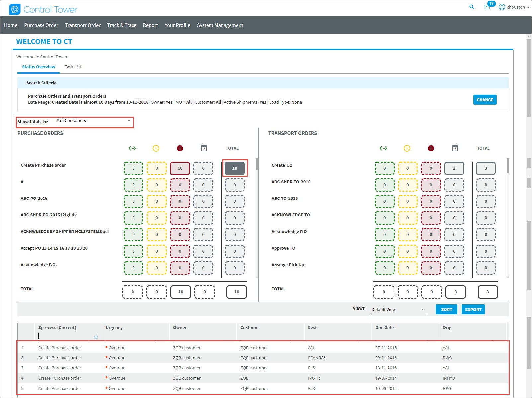Click Transport Orders grand total 3 box
Screen dimensions: 532x398
point(488,292)
